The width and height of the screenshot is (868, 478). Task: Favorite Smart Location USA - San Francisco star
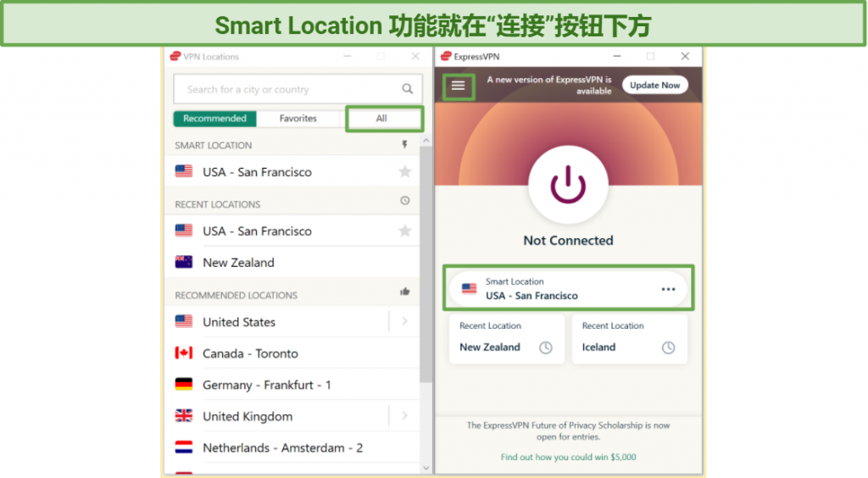pos(404,171)
